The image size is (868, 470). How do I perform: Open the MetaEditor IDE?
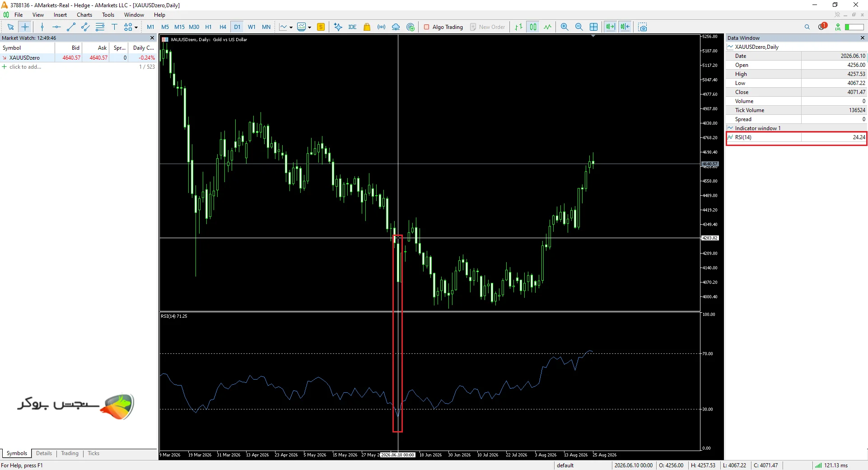point(352,27)
